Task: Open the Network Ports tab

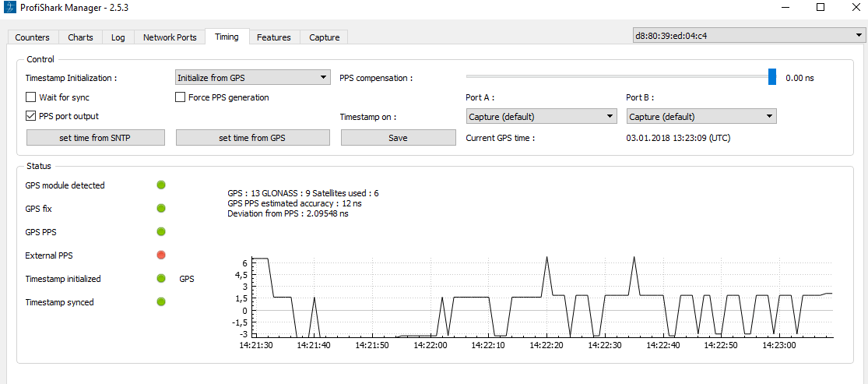Action: [170, 37]
